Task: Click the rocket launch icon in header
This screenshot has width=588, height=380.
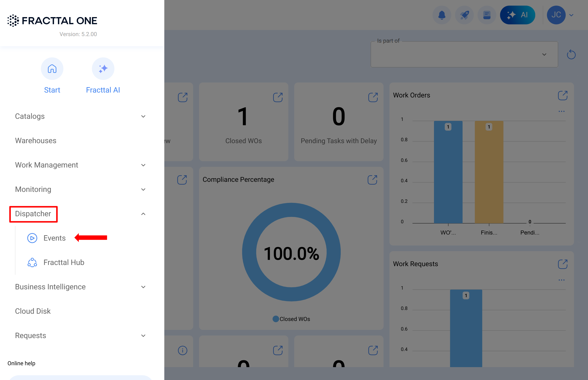Action: point(464,15)
